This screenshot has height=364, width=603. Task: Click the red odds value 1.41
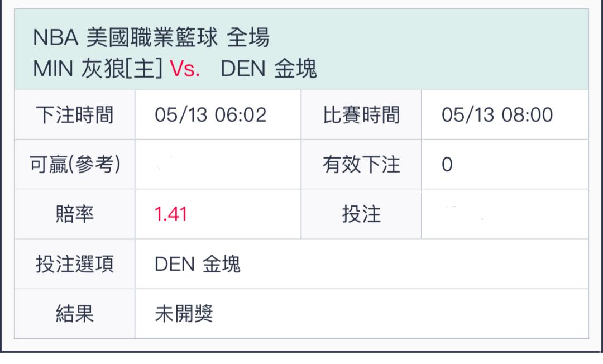coord(171,214)
